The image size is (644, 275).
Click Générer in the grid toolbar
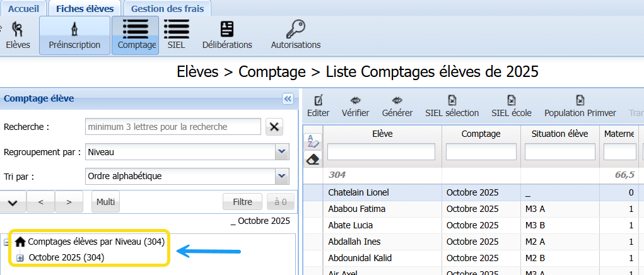397,106
